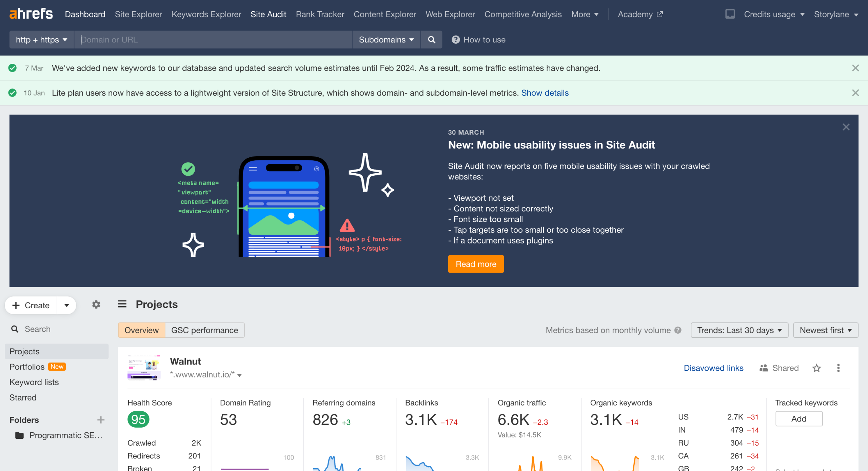Screen dimensions: 868x471
Task: Go to Dashboard
Action: tap(85, 14)
